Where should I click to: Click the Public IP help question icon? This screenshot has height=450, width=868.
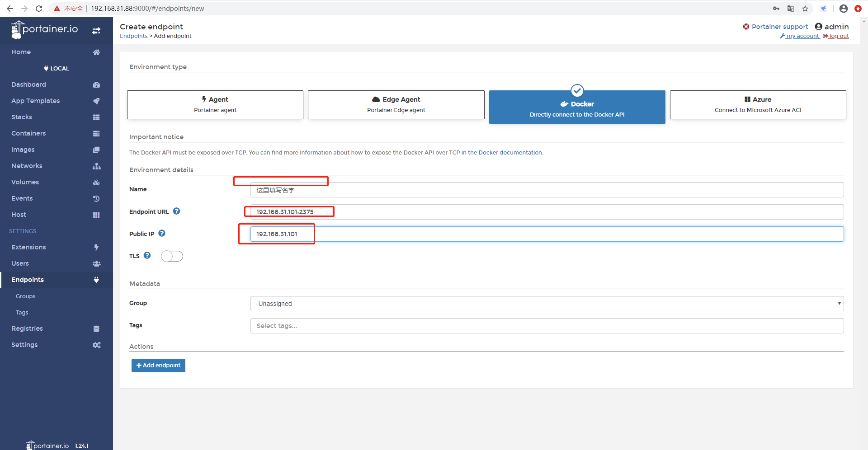tap(162, 233)
